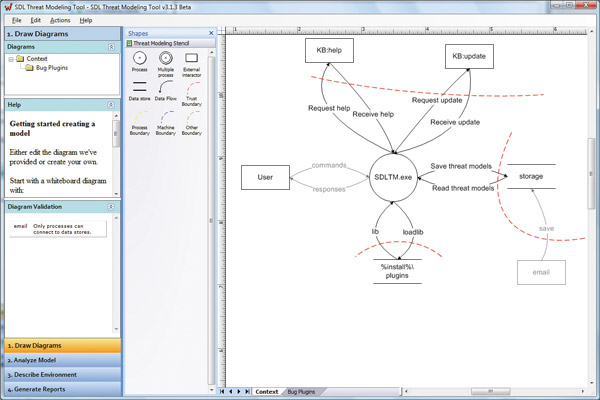Collapse the Diagram Validation panel

111,207
